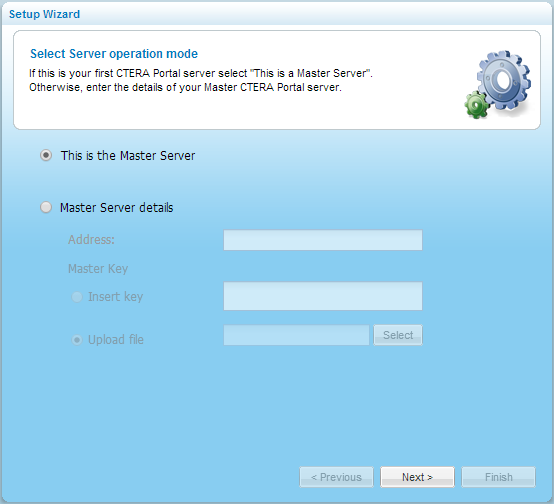
Task: Click the Select file button
Action: [x=398, y=335]
